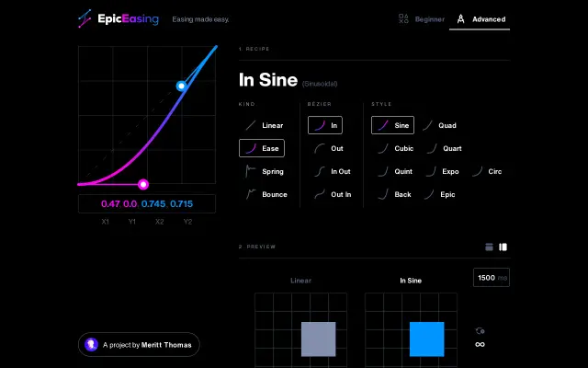Pick the Expo style
588x368 pixels.
pos(443,172)
